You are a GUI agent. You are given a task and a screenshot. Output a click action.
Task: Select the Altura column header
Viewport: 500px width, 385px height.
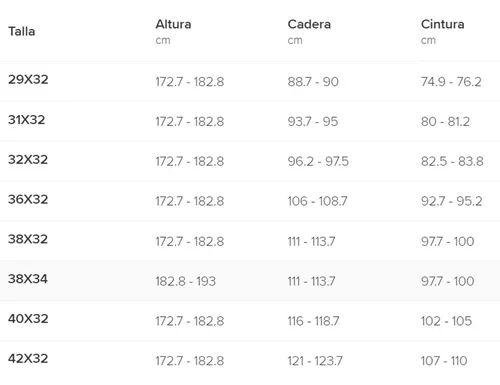pos(173,24)
